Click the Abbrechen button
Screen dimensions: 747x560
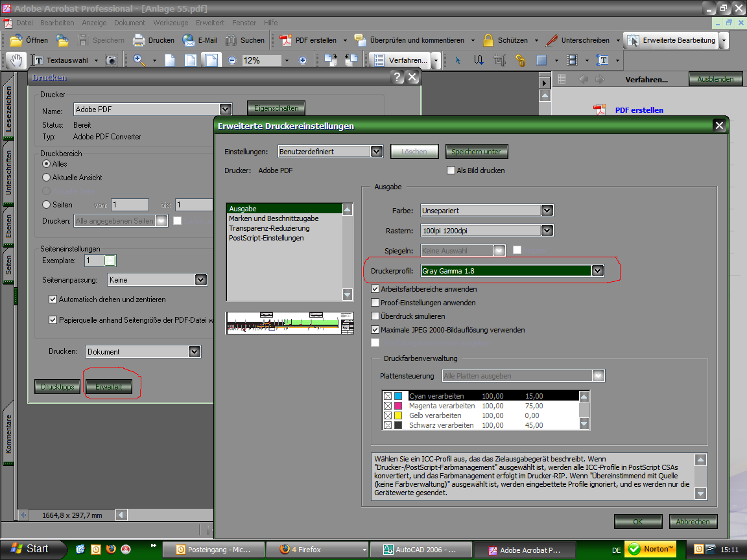click(x=693, y=522)
